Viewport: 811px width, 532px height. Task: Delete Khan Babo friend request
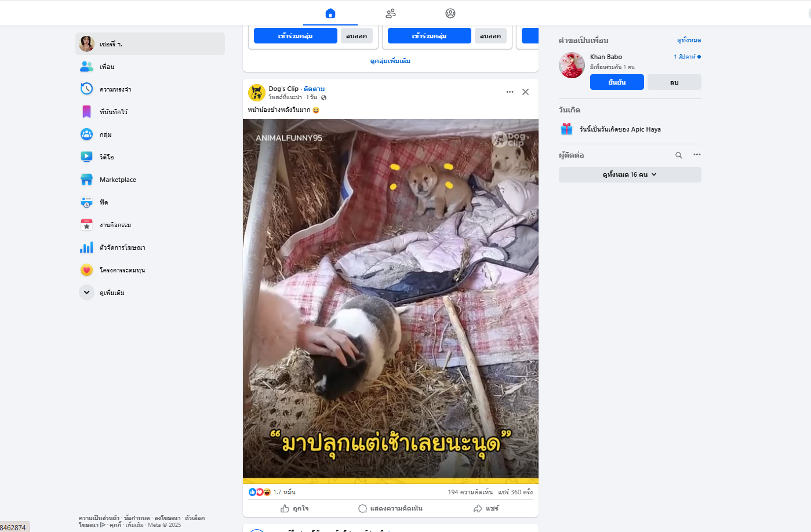point(674,82)
